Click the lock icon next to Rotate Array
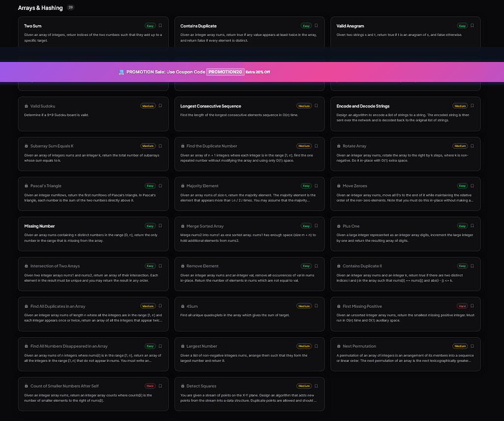Image resolution: width=504 pixels, height=421 pixels. (x=339, y=146)
